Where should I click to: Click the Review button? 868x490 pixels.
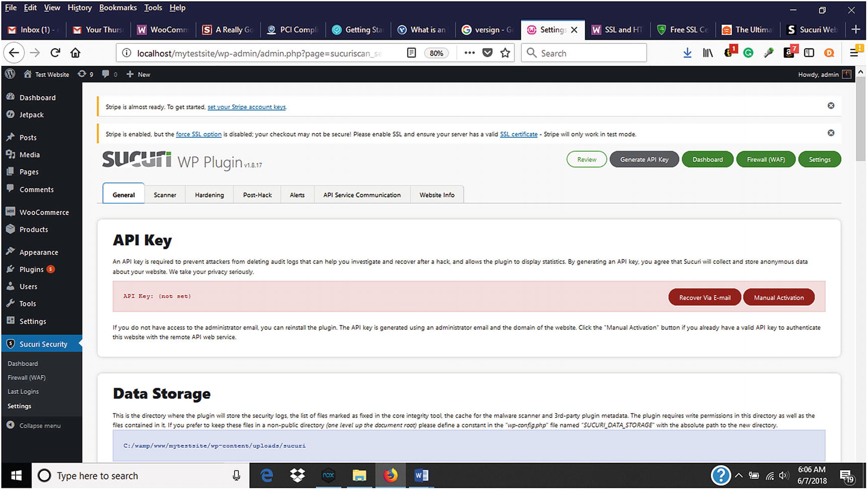[x=587, y=159]
